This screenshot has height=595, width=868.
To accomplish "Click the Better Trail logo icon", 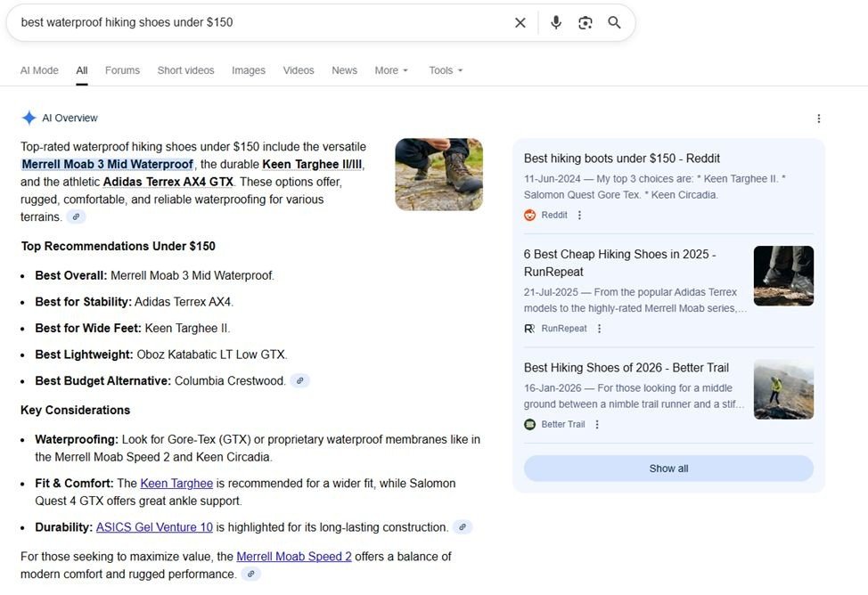I will 529,424.
